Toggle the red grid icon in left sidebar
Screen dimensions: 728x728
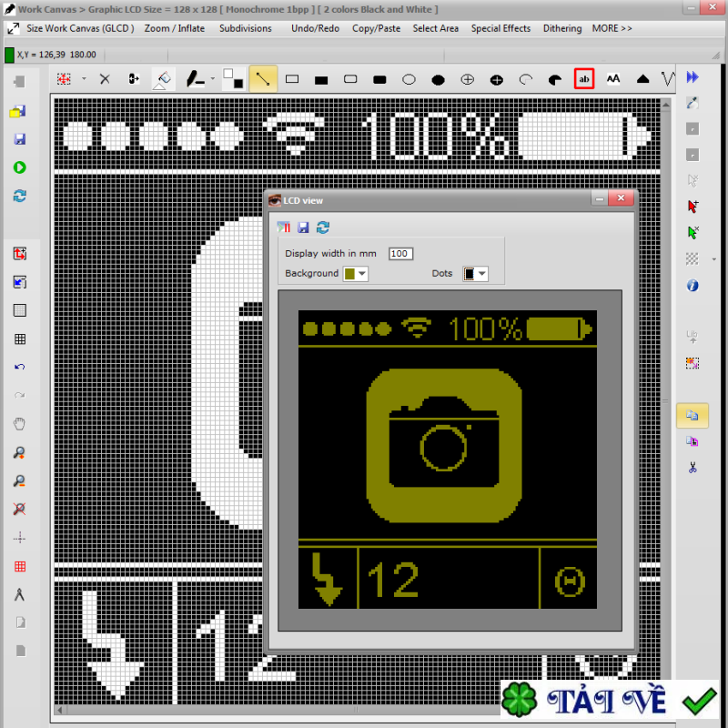tap(19, 567)
